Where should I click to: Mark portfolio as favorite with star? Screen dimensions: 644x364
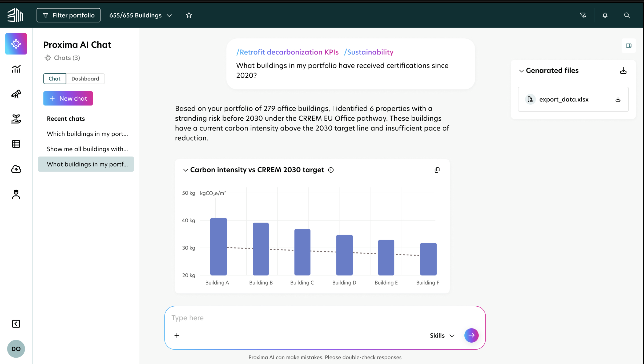(x=189, y=15)
